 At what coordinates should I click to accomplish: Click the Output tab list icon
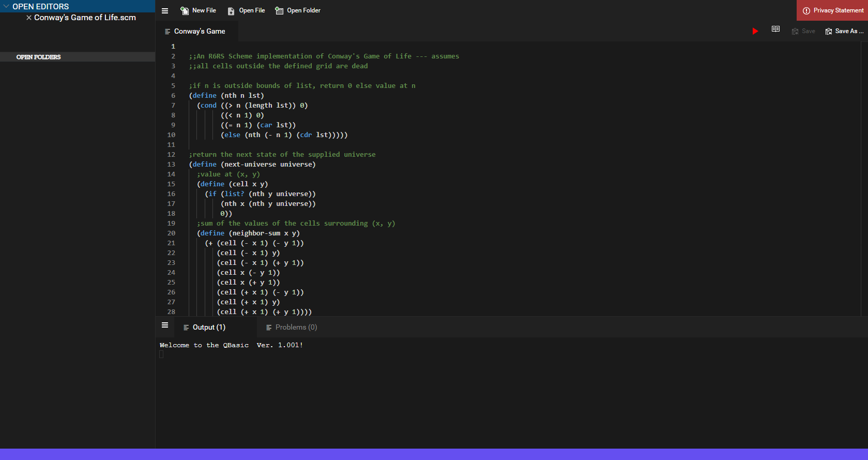pos(186,328)
